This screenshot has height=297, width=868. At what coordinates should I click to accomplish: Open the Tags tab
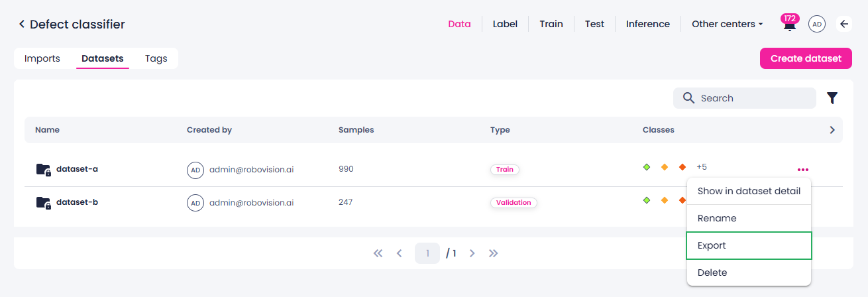[x=156, y=58]
